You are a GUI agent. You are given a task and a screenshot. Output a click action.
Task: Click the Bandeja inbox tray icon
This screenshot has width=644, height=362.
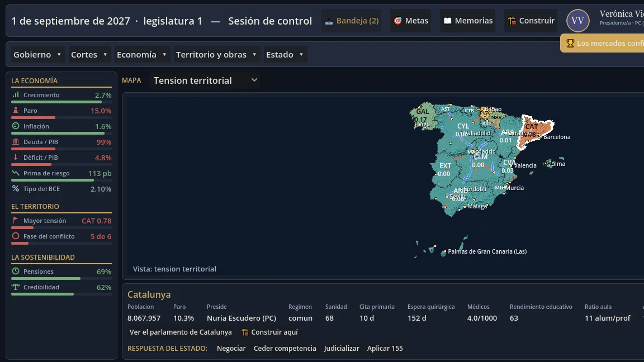pyautogui.click(x=329, y=21)
